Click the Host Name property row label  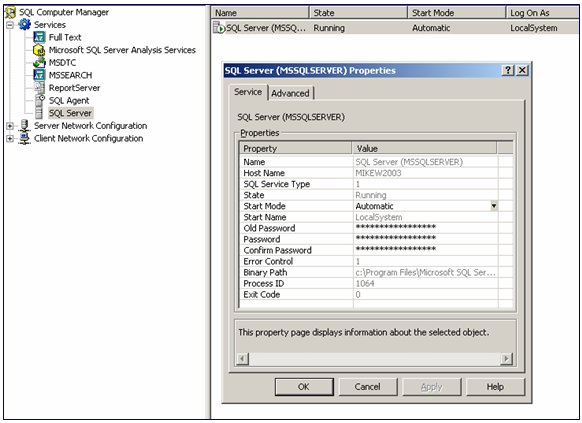pyautogui.click(x=264, y=173)
